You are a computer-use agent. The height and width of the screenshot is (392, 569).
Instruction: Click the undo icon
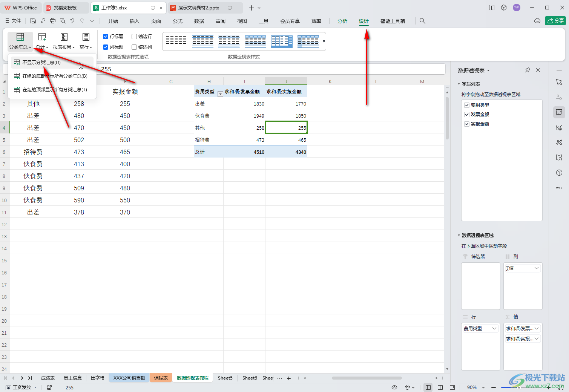[x=72, y=21]
